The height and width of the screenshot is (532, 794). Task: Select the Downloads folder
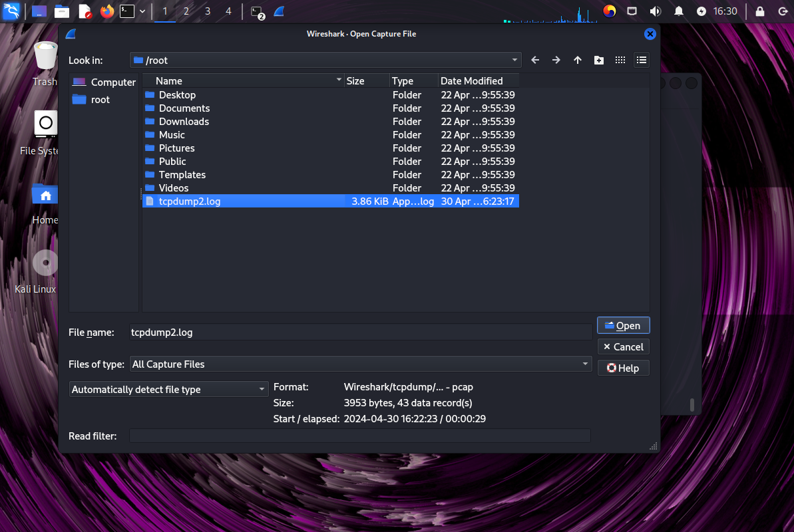(x=331, y=122)
